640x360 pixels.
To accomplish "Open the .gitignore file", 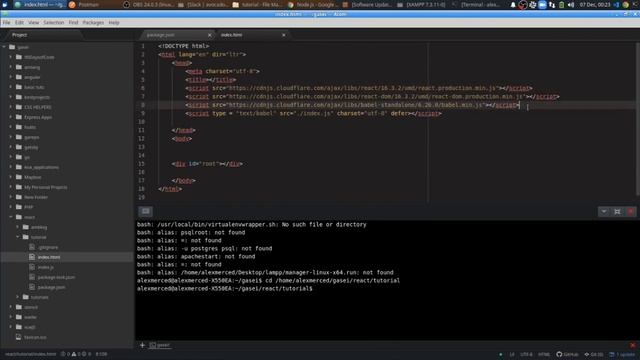I will (48, 247).
